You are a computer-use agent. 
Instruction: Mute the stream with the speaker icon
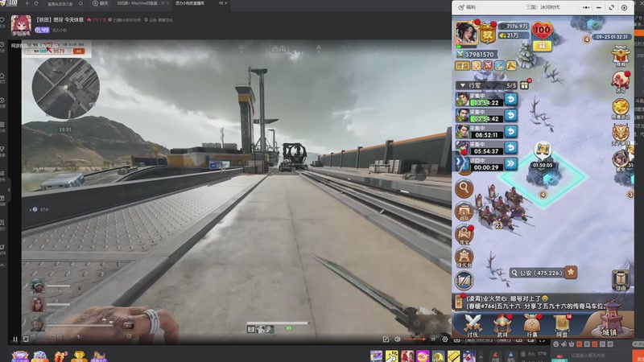[x=397, y=339]
